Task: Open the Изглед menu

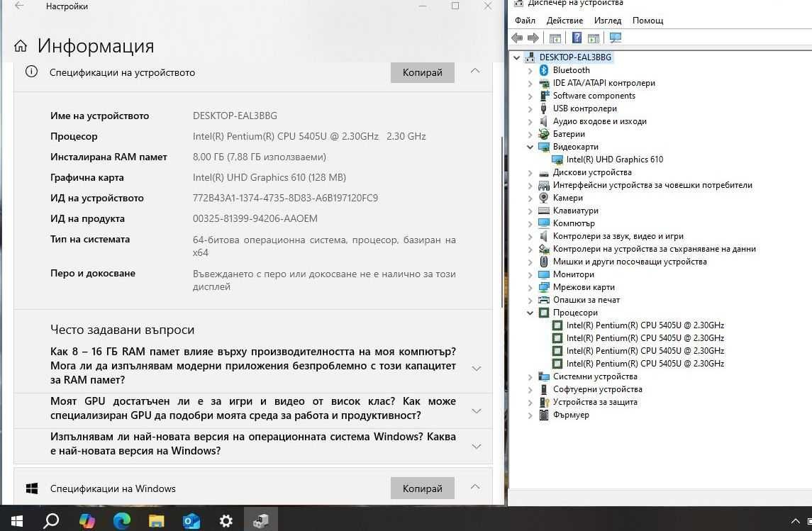Action: tap(608, 20)
